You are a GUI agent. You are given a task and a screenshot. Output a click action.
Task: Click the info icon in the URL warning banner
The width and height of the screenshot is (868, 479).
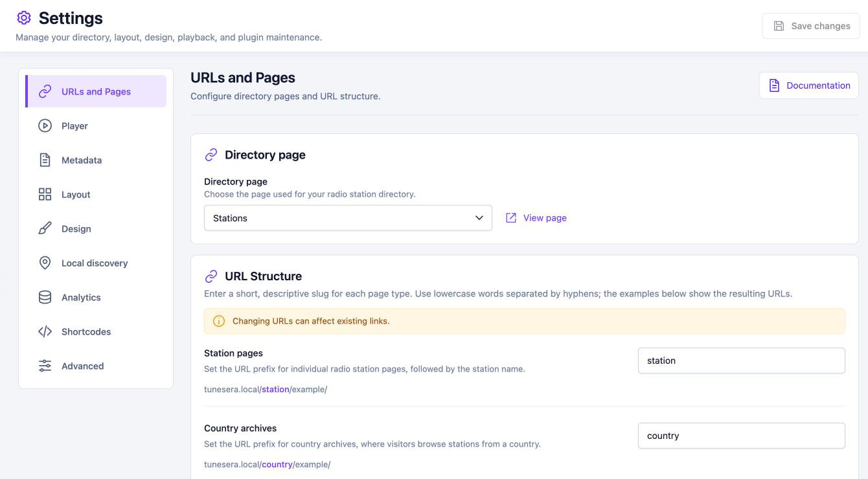click(x=219, y=321)
